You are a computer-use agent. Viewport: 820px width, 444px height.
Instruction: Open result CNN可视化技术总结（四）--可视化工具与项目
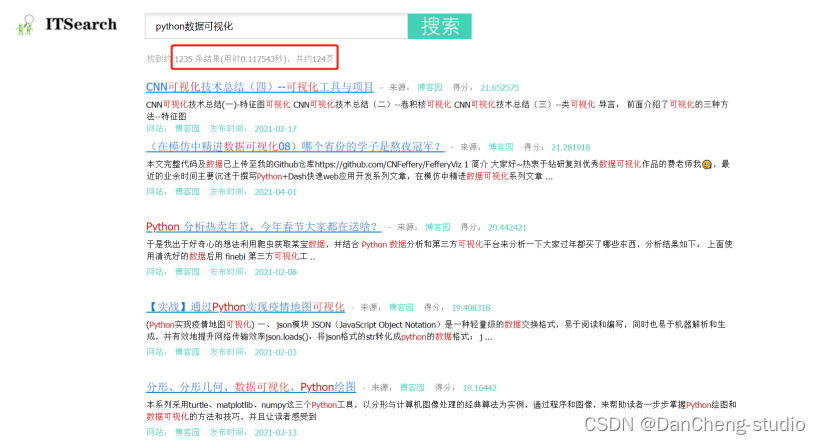[259, 87]
